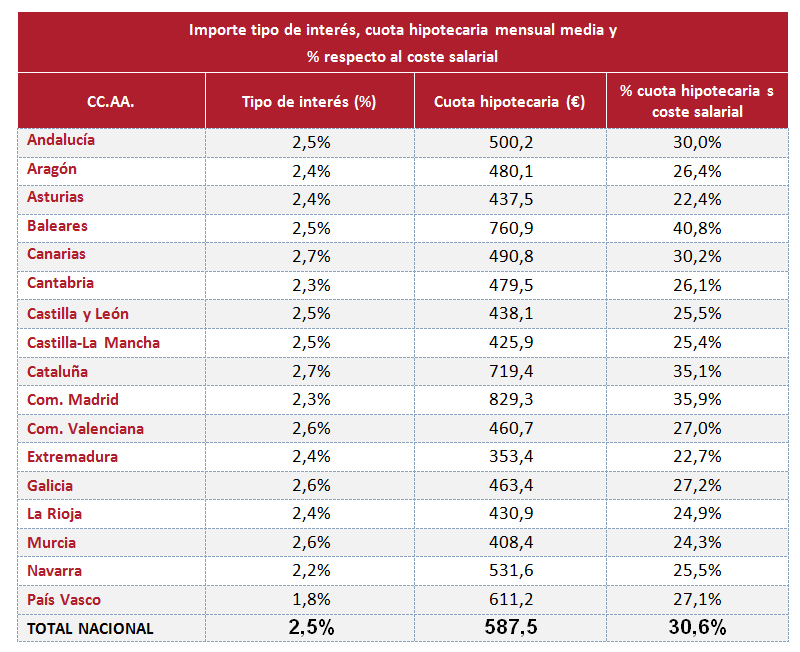Select the Galicia region name
The width and height of the screenshot is (800, 652).
pos(51,486)
